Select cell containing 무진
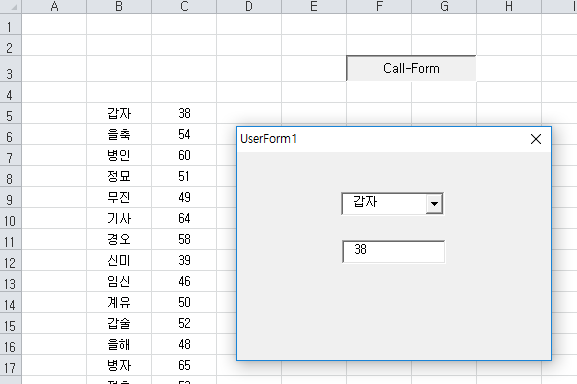The image size is (577, 384). point(119,197)
